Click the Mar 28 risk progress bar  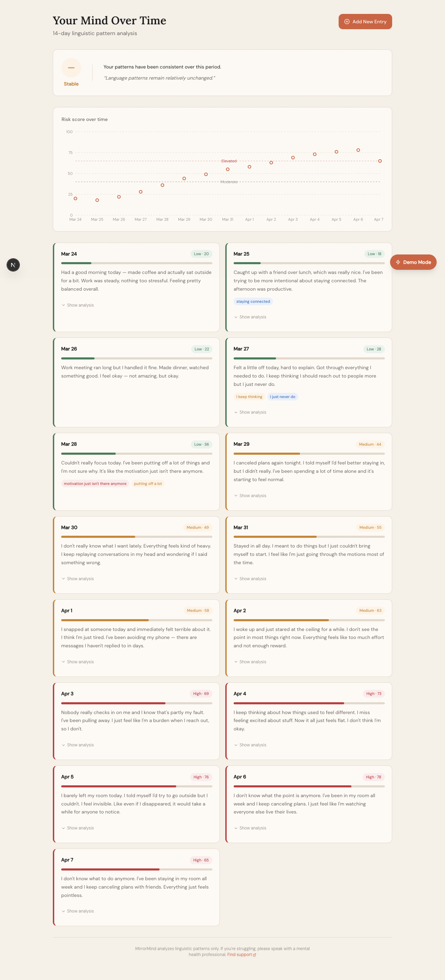pyautogui.click(x=137, y=453)
